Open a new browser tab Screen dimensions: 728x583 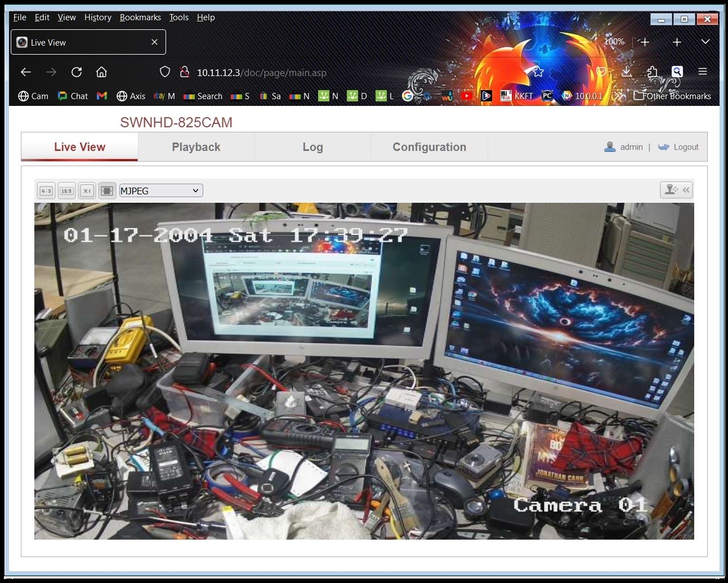click(677, 42)
